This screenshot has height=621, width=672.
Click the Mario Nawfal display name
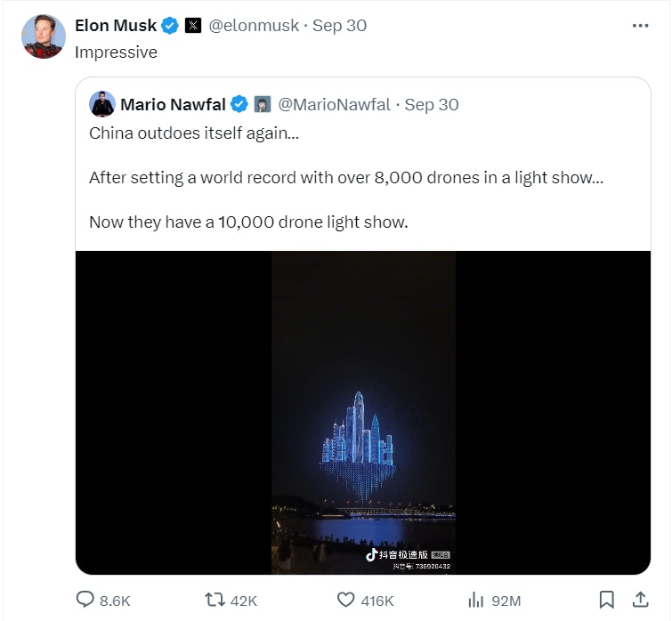(174, 105)
